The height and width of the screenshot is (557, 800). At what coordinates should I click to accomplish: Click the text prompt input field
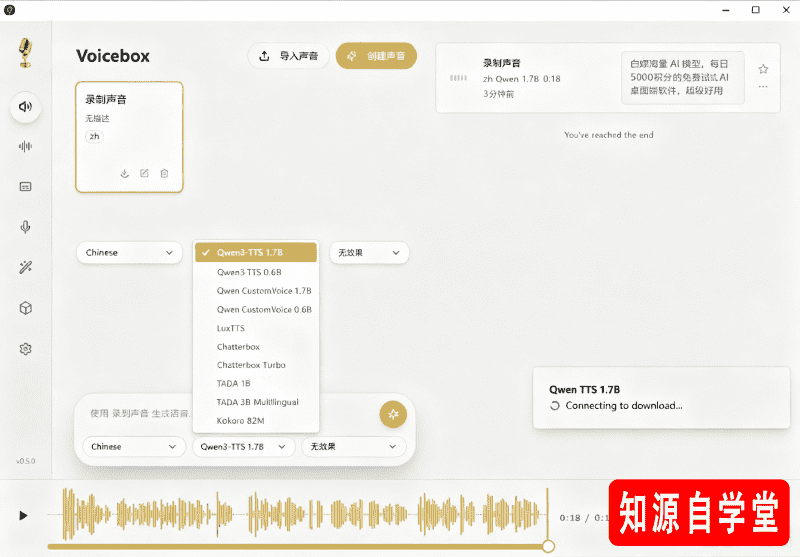[x=140, y=414]
